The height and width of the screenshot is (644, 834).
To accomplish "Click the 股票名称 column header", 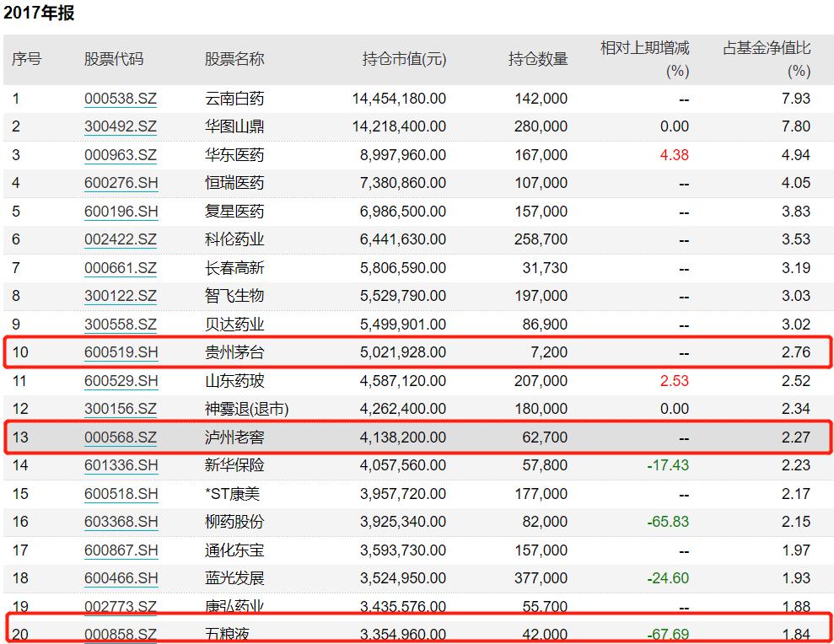I will point(234,59).
